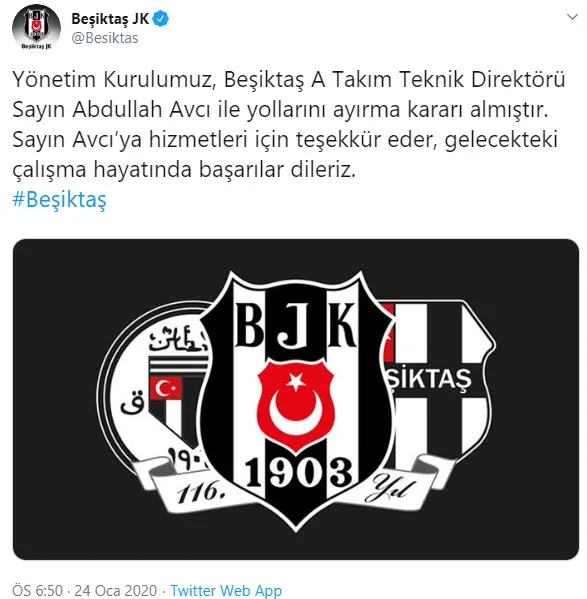Open the tweet's 24 Oca 2020 date

[x=115, y=590]
